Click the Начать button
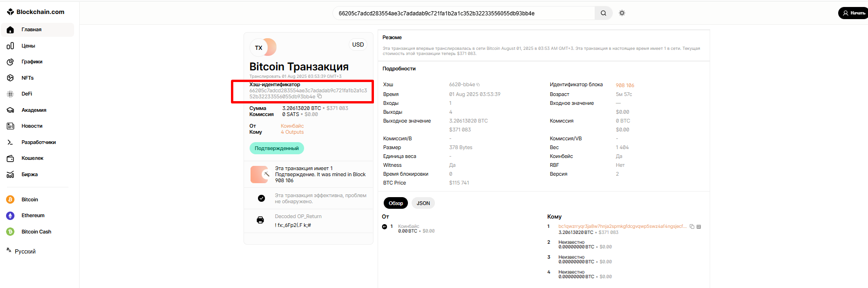 click(853, 13)
